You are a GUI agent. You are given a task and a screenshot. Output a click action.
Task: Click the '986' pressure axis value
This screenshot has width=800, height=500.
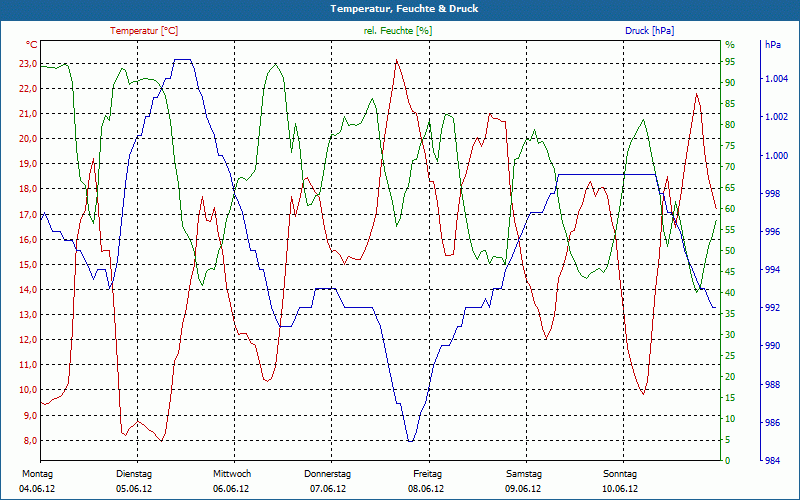pos(771,422)
